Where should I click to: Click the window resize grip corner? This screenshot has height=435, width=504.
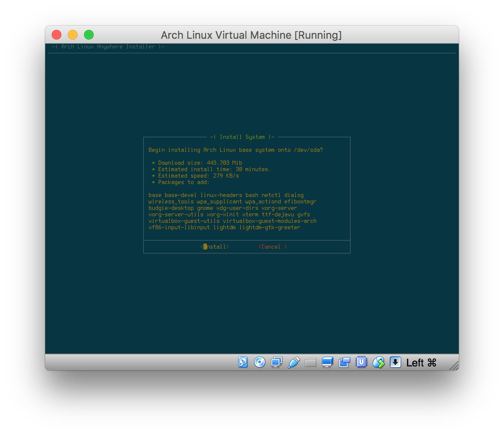[454, 365]
